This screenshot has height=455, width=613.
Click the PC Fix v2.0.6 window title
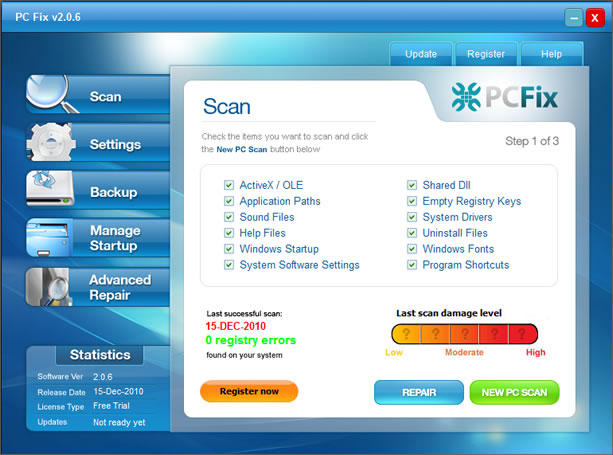48,17
